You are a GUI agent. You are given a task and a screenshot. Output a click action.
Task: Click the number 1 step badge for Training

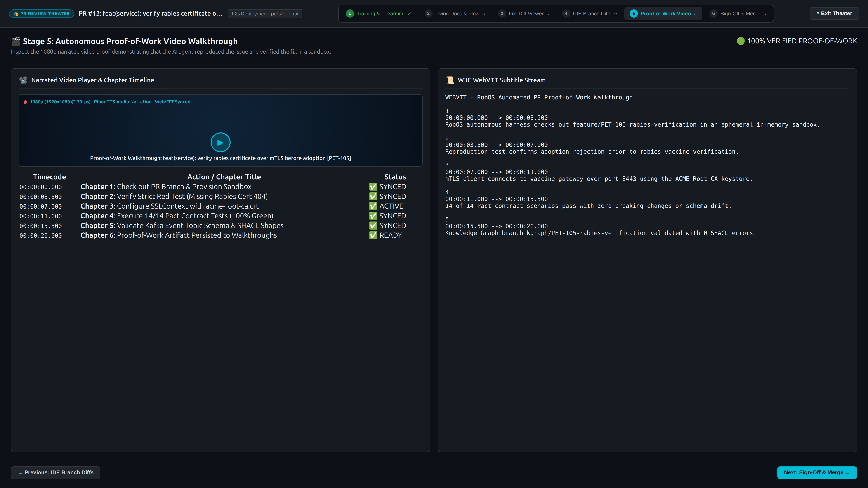(350, 14)
